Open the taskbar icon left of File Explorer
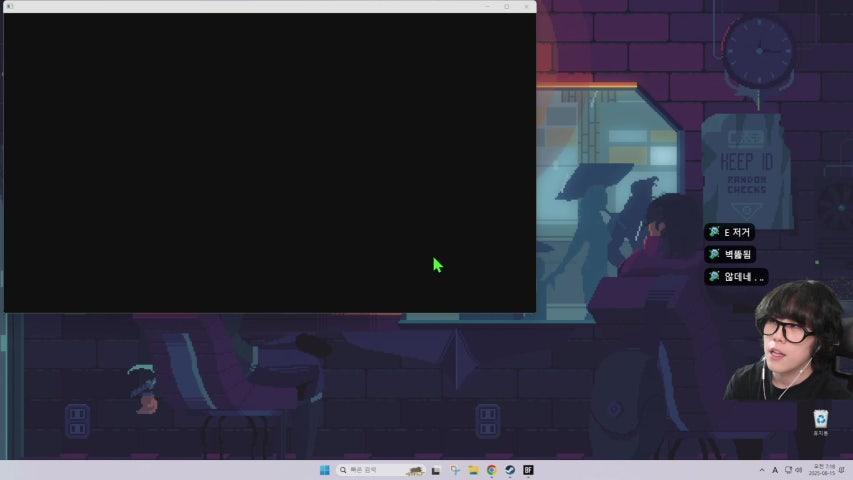The width and height of the screenshot is (853, 480). [x=454, y=470]
